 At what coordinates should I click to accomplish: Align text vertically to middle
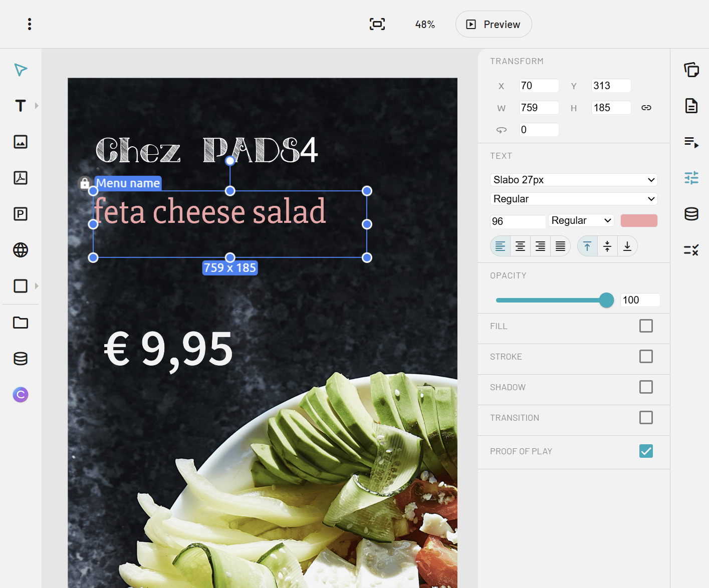click(x=607, y=246)
